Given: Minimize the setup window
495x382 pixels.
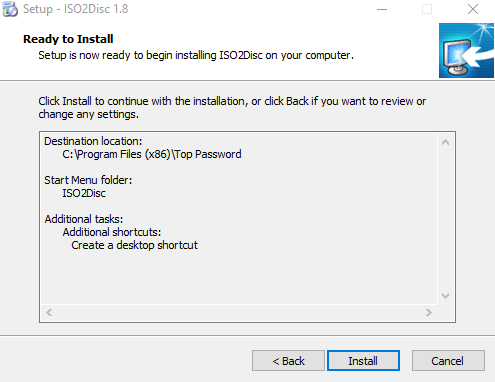Looking at the screenshot, I should point(382,9).
